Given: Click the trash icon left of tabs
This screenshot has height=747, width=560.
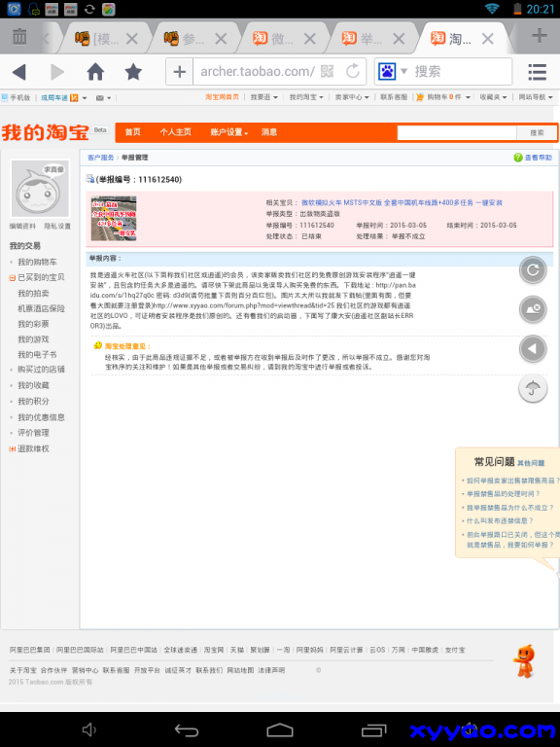Looking at the screenshot, I should (19, 36).
